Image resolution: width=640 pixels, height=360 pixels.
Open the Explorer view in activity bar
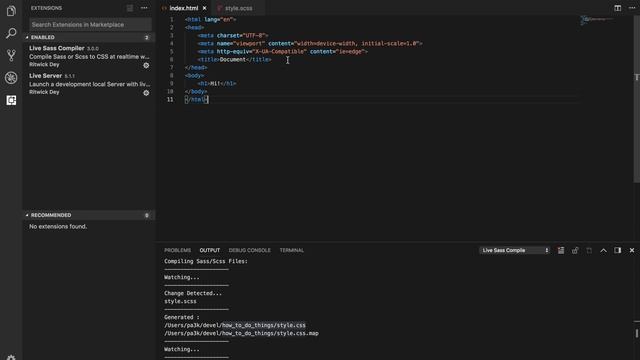click(11, 11)
